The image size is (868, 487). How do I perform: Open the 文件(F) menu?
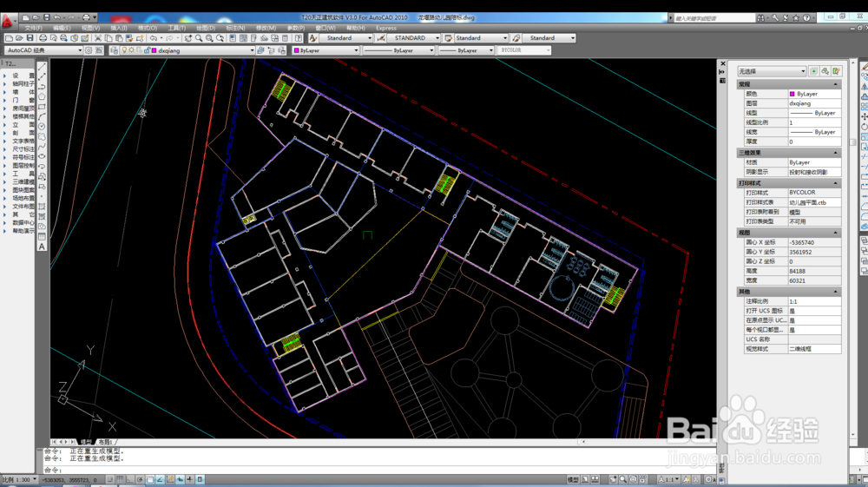tap(33, 28)
